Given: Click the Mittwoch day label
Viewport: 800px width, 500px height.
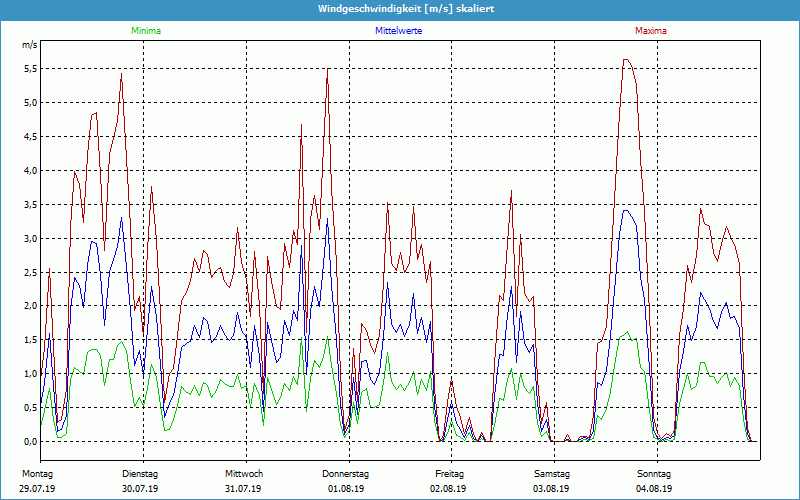Looking at the screenshot, I should (244, 474).
